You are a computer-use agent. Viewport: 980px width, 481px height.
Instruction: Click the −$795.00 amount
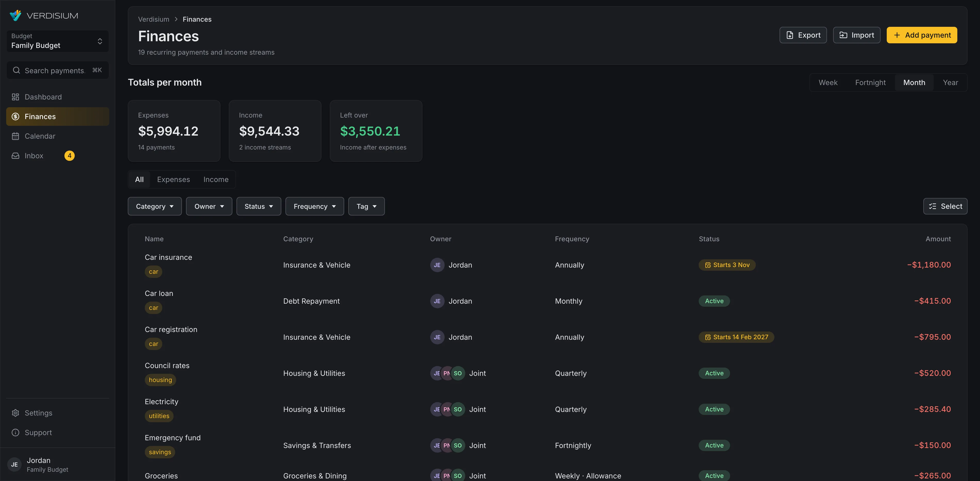click(932, 337)
